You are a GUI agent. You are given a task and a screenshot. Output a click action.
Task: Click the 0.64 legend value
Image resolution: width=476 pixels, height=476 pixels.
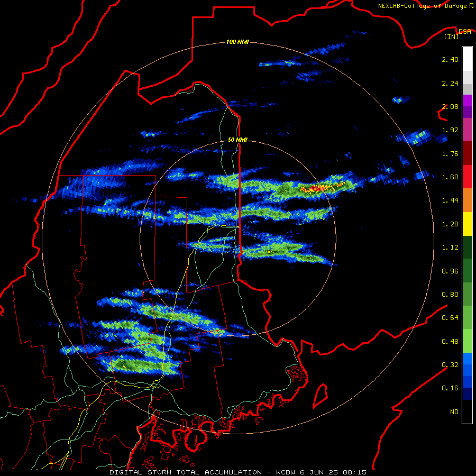pos(450,318)
